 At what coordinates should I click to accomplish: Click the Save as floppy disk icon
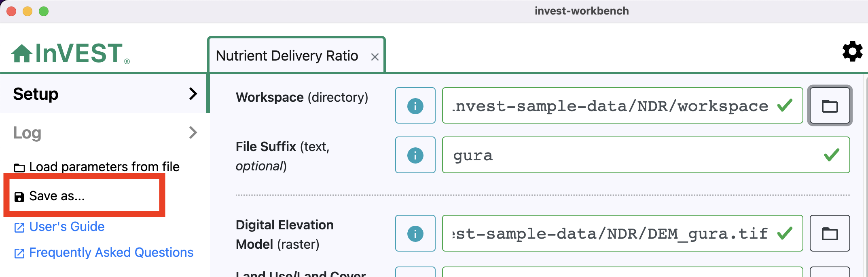click(19, 197)
